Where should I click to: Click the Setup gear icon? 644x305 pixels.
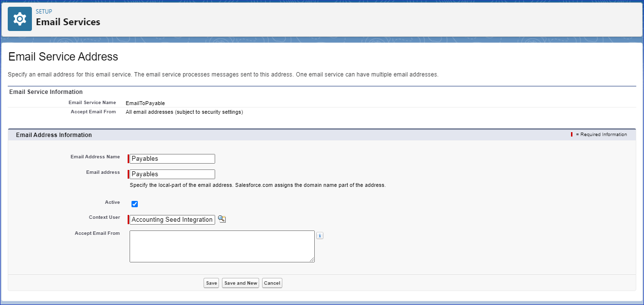point(20,19)
